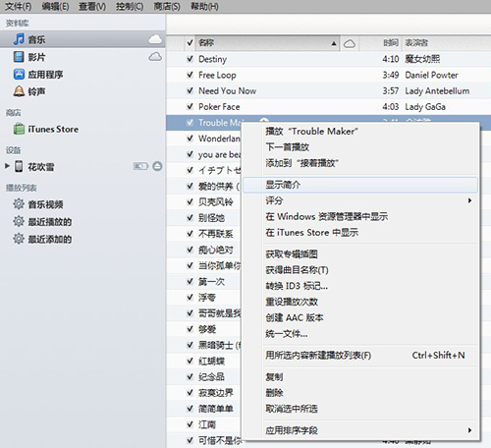Click the iCloud column header icon
The height and width of the screenshot is (448, 491).
point(350,43)
